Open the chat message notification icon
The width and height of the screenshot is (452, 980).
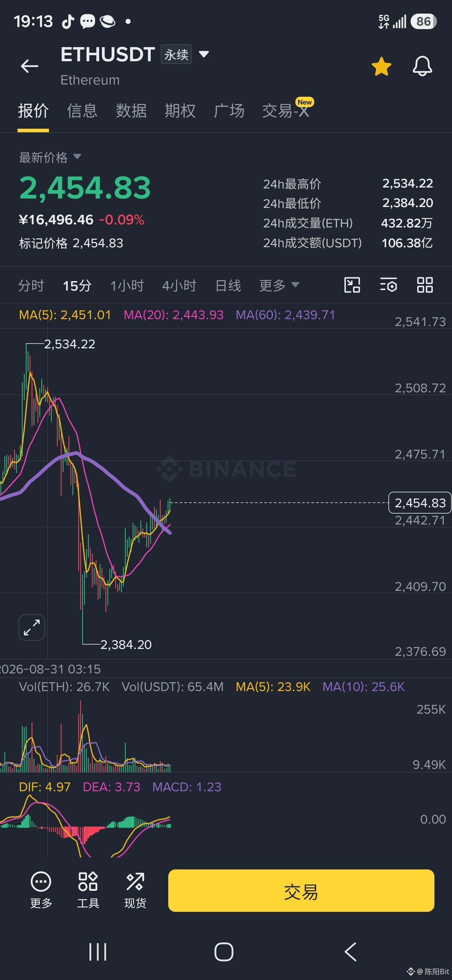click(x=88, y=22)
